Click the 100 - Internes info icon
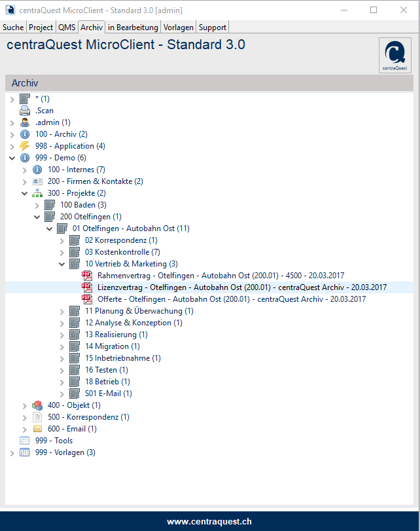This screenshot has width=420, height=531. [37, 170]
